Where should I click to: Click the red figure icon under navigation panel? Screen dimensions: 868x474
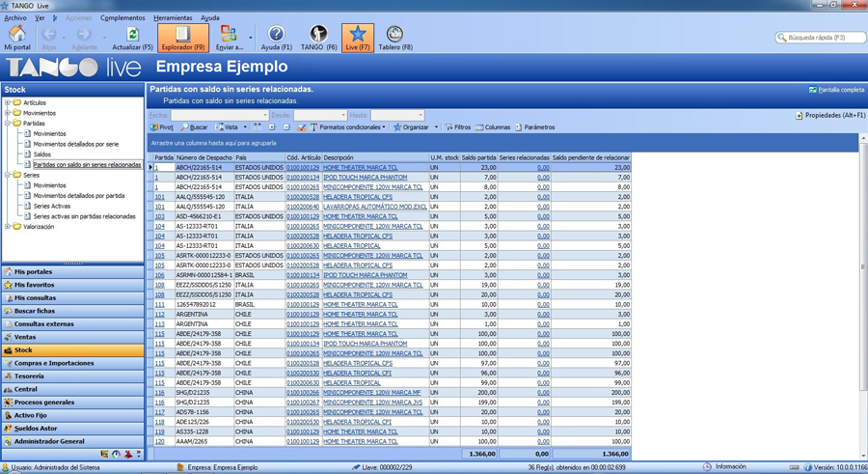128,454
